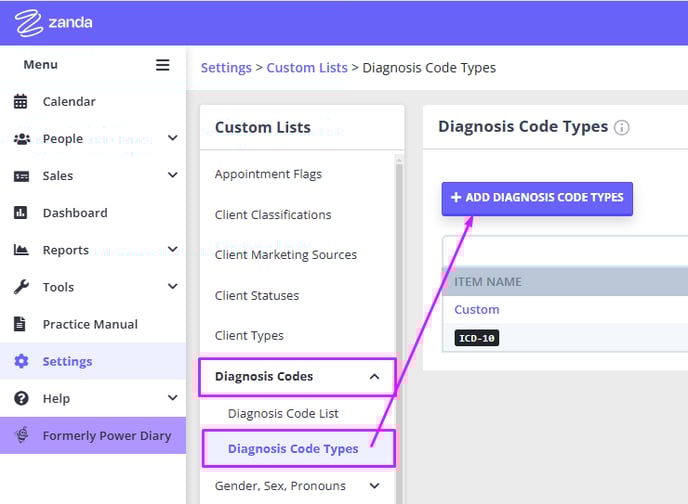
Task: Open the Sales menu item
Action: [x=93, y=176]
